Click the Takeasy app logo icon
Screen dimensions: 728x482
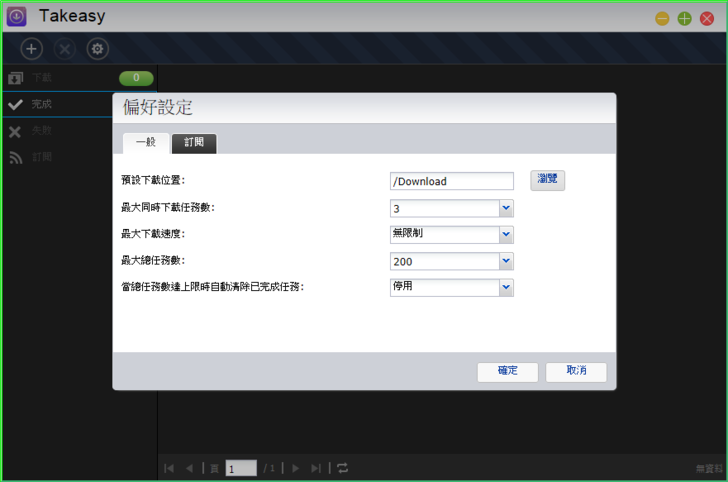pyautogui.click(x=17, y=17)
